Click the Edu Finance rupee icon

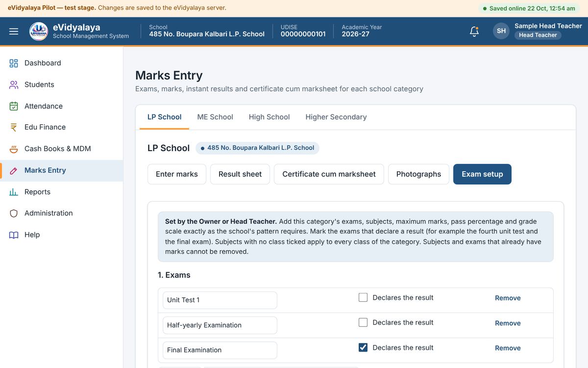coord(14,128)
